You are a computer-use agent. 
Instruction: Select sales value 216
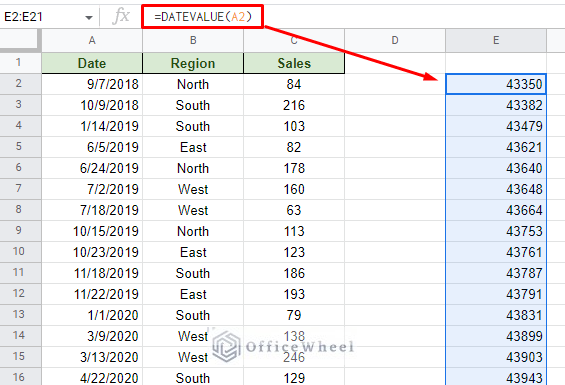pyautogui.click(x=294, y=105)
